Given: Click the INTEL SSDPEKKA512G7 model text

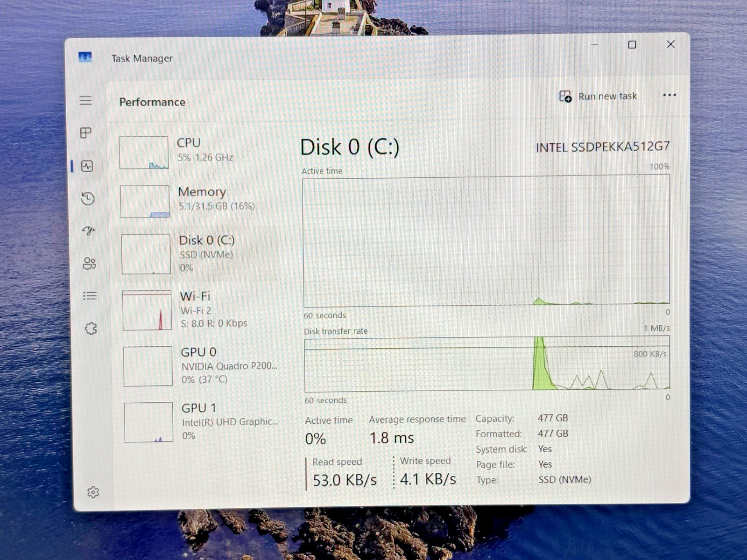Looking at the screenshot, I should coord(603,147).
